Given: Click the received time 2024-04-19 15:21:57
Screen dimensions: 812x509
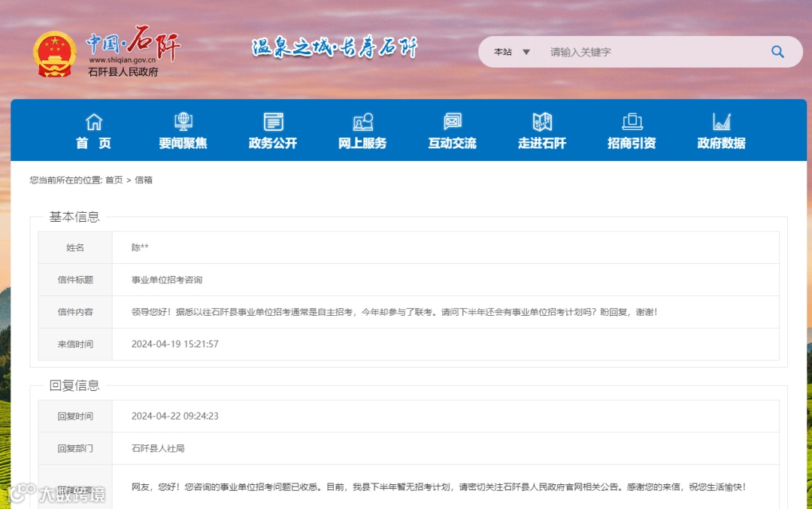Looking at the screenshot, I should click(x=175, y=344).
